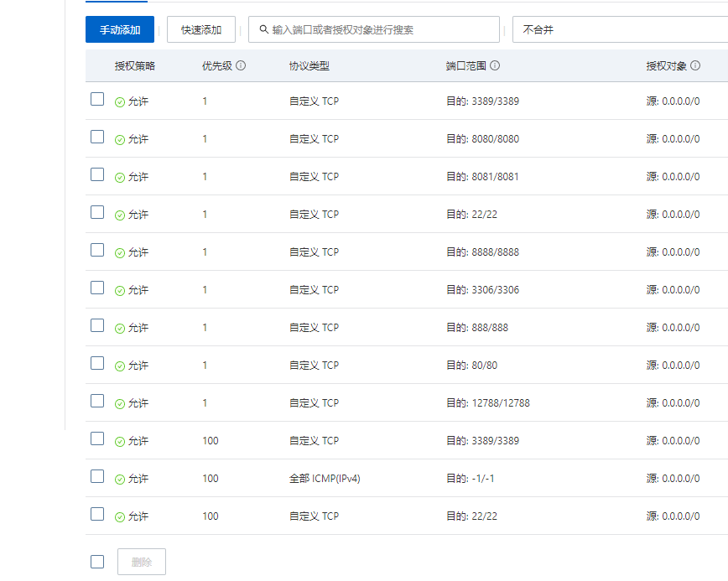Click the green allow icon in 8081/8081 row
Screen dimensions: 728x581
pos(120,177)
